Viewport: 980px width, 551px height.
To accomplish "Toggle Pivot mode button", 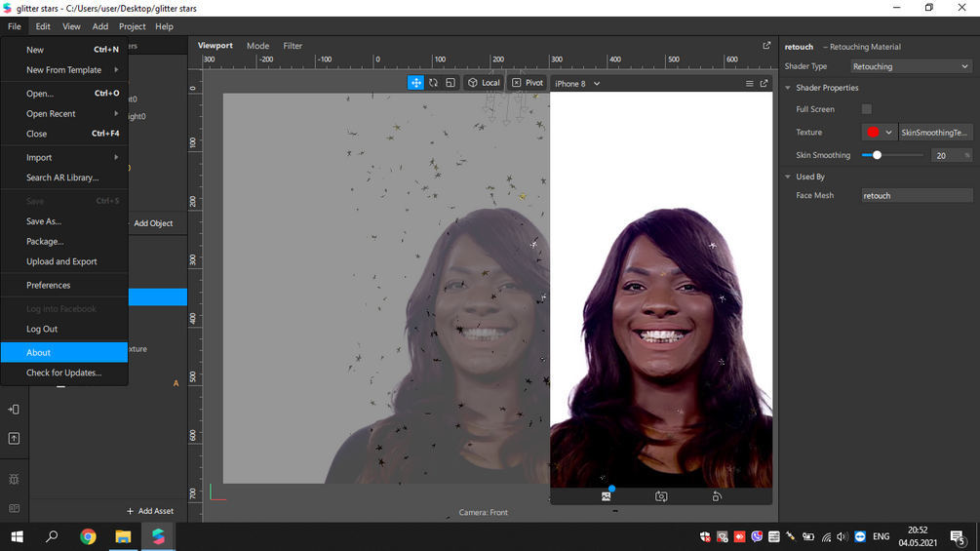I will [x=528, y=83].
